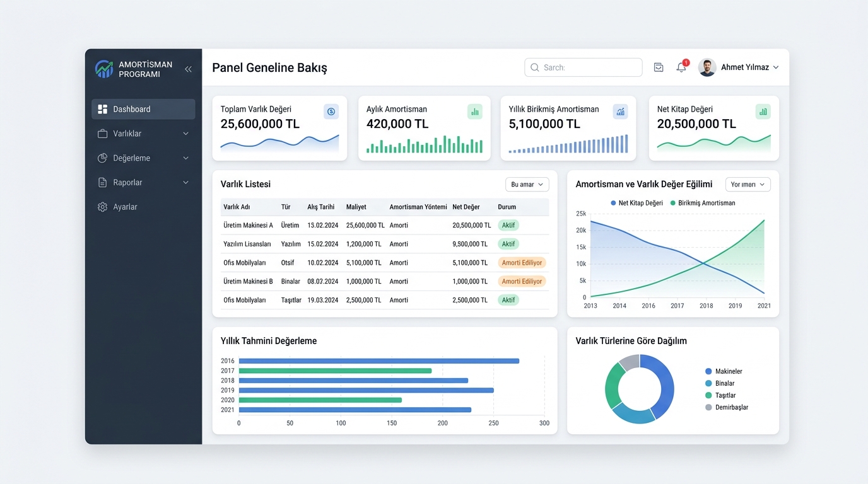This screenshot has width=868, height=484.
Task: Click the Amortisman Programı logo icon
Action: 104,69
